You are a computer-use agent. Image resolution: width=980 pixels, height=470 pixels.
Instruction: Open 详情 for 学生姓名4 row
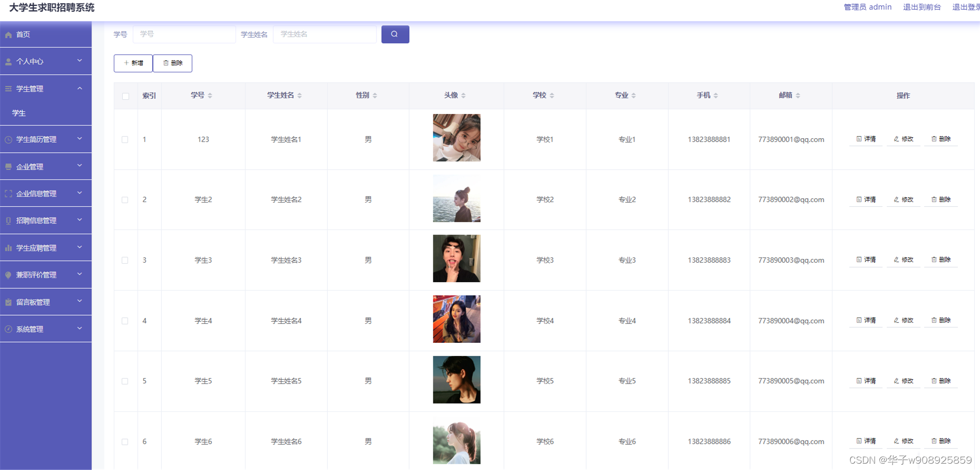point(866,321)
